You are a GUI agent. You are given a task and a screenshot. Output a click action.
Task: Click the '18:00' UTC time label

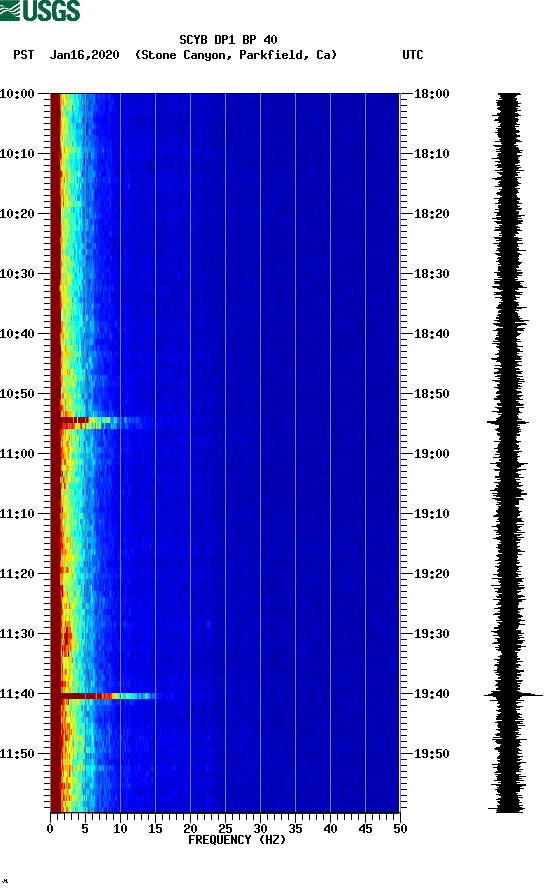432,93
